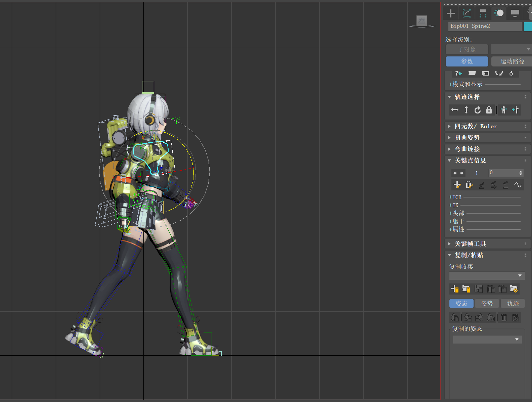
Task: Click the Paste Posture icon
Action: point(467,317)
